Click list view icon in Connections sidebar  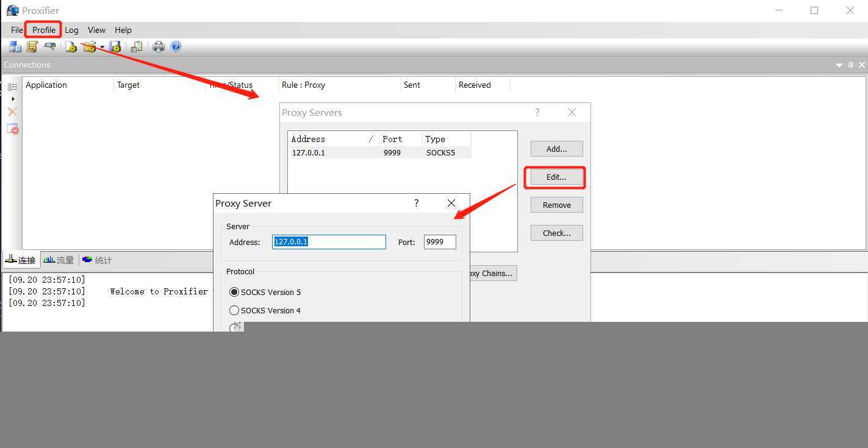tap(12, 87)
